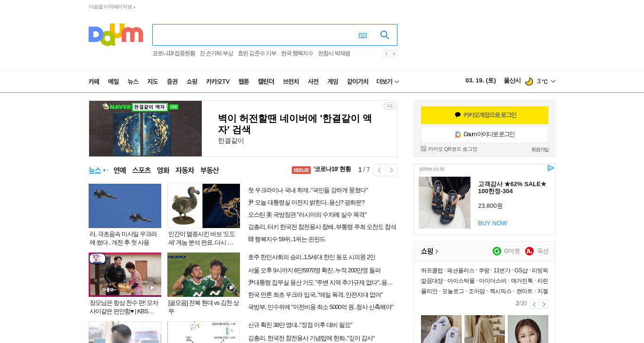This screenshot has height=343, width=644.
Task: Go to next shopping page
Action: (544, 304)
